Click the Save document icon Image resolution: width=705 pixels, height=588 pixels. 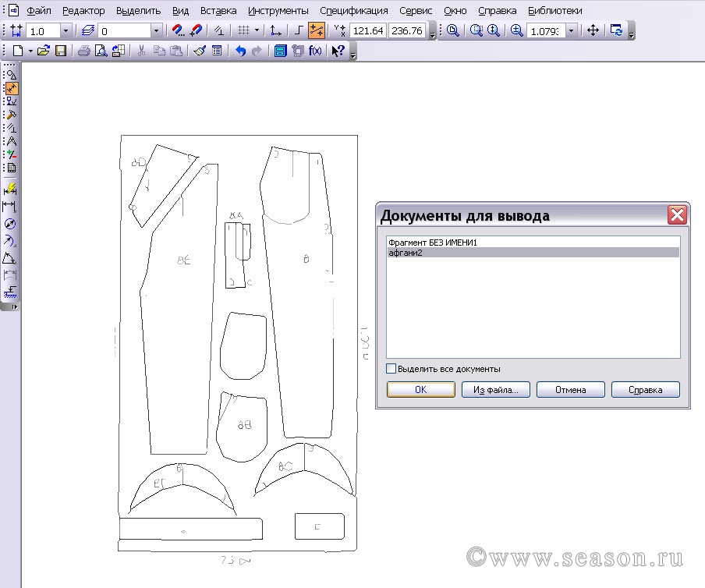point(60,51)
